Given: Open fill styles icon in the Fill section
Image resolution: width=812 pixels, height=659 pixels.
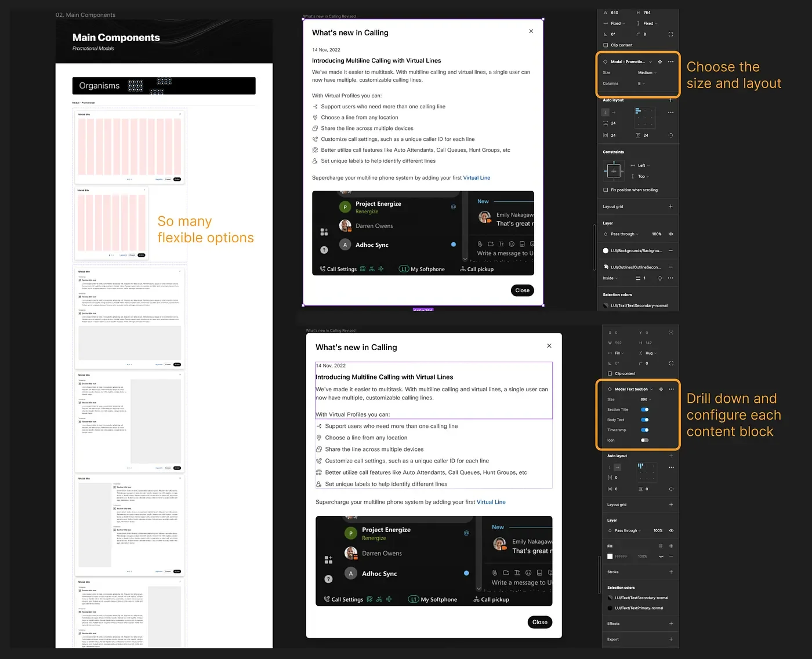Looking at the screenshot, I should click(661, 546).
